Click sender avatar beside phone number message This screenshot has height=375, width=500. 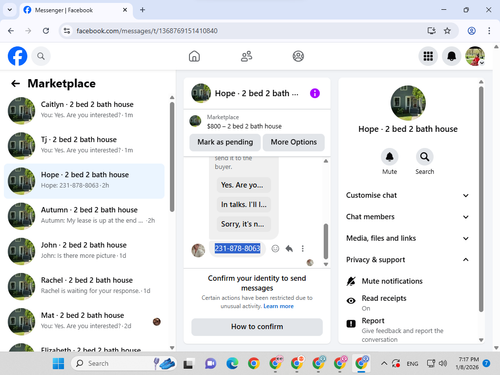(x=198, y=250)
